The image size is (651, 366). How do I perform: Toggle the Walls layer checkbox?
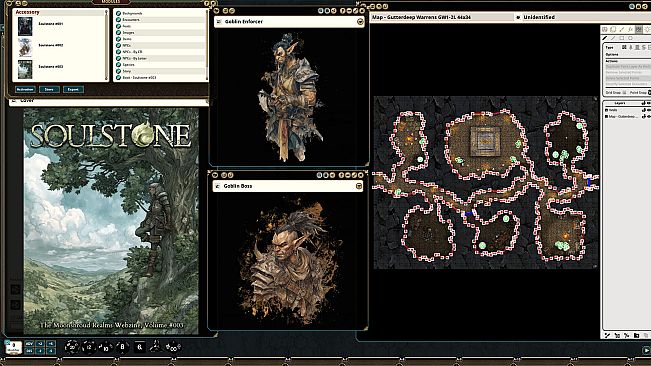pyautogui.click(x=606, y=110)
